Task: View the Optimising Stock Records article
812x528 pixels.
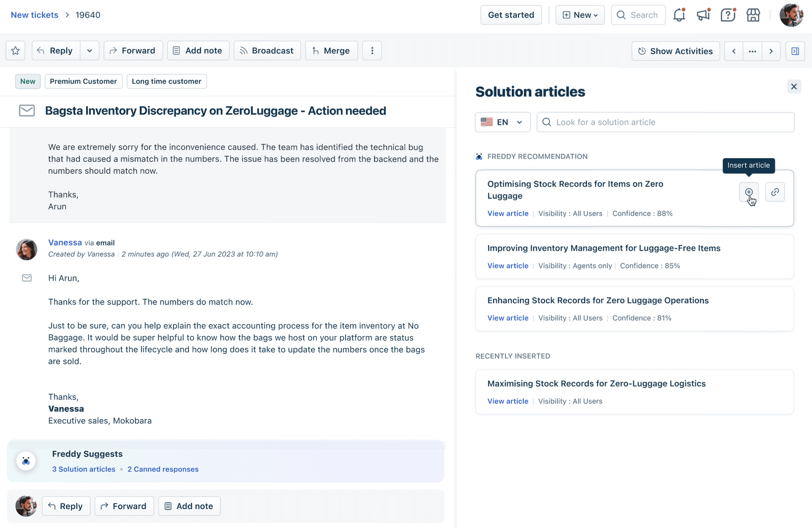Action: point(507,214)
